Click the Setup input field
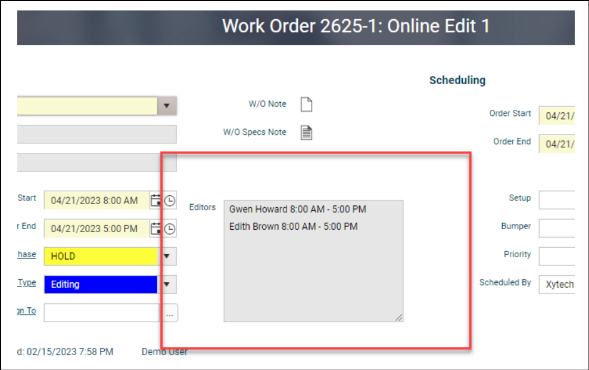Image resolution: width=589 pixels, height=370 pixels. [557, 200]
